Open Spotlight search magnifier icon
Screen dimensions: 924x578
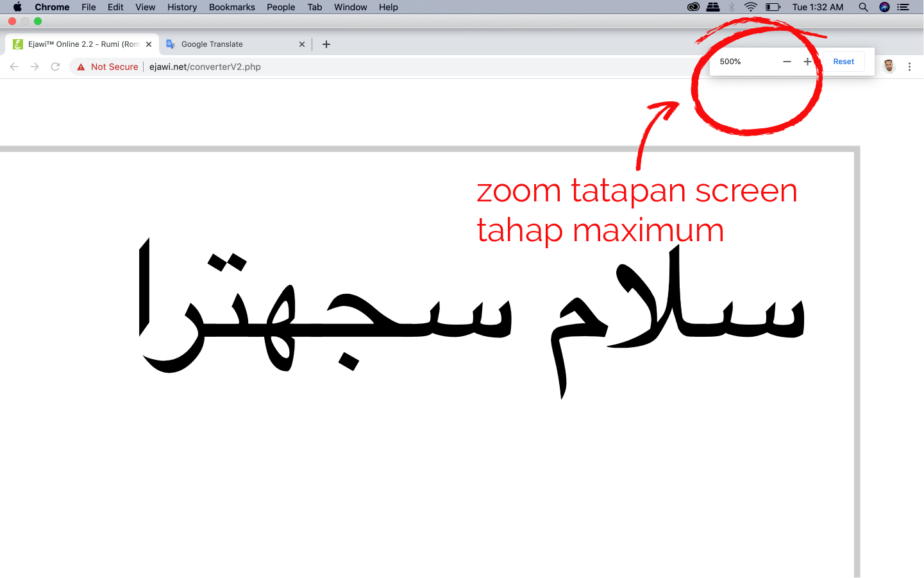(x=863, y=7)
